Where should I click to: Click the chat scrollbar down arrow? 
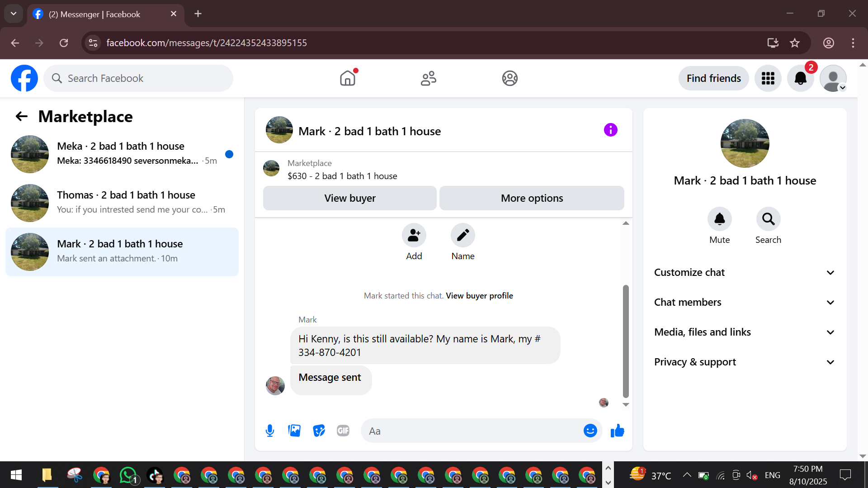[626, 405]
